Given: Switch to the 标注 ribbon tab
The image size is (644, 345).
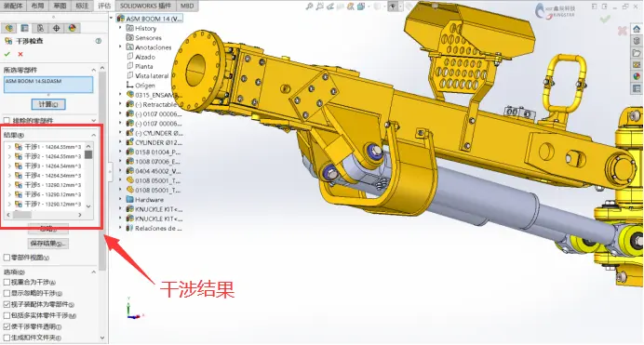Looking at the screenshot, I should click(x=82, y=6).
